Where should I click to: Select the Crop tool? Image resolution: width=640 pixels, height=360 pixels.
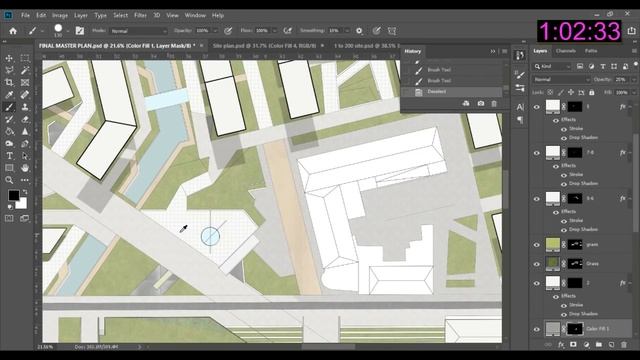click(9, 82)
